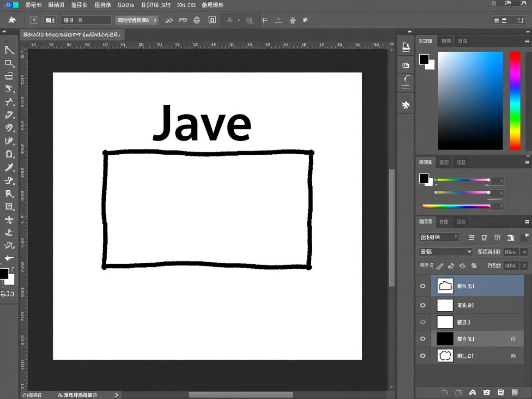Select the Move tool
532x399 pixels.
pyautogui.click(x=10, y=51)
